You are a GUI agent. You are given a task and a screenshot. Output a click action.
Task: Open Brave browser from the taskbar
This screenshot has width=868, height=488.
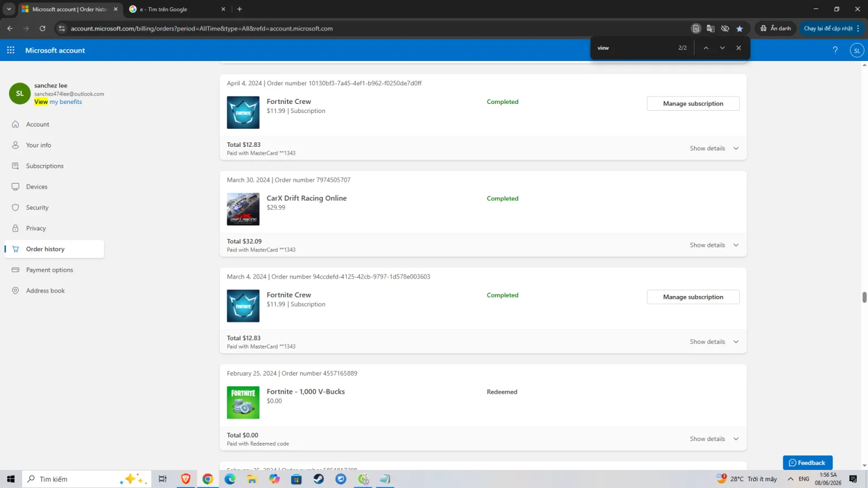coord(185,479)
